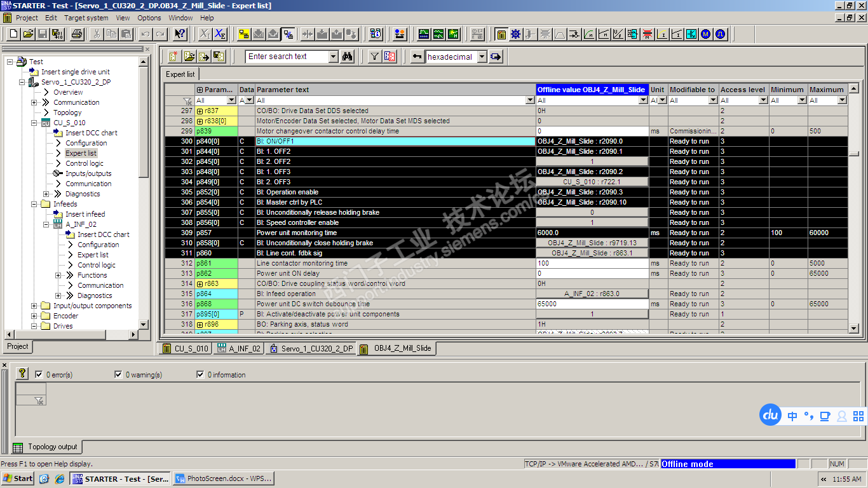This screenshot has height=488, width=868.
Task: Click the Open project folder icon
Action: click(29, 34)
